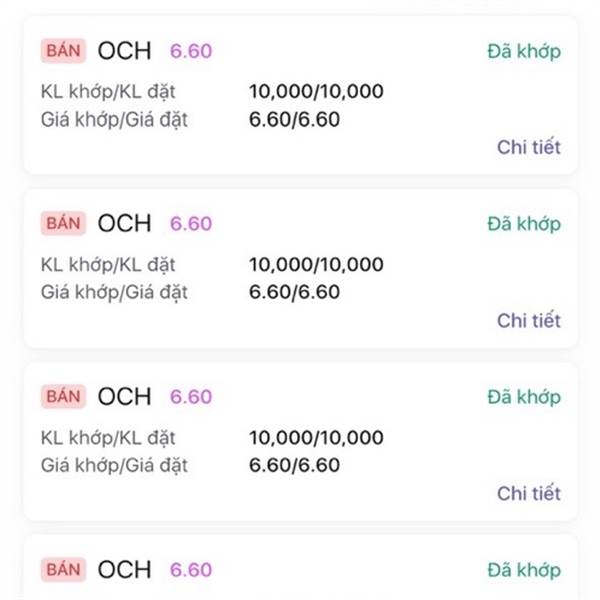The height and width of the screenshot is (600, 600).
Task: Select the OCH ticker in the first card
Action: pos(124,51)
